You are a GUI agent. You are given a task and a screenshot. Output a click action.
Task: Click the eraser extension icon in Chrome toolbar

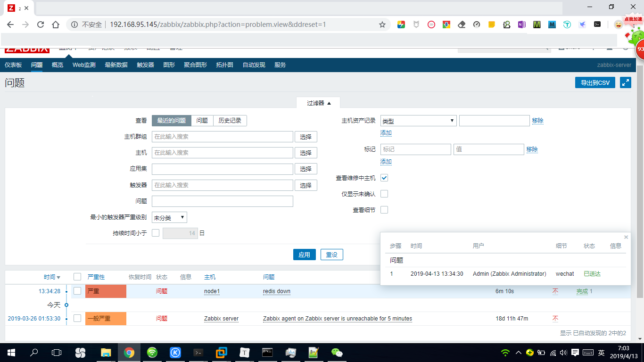pyautogui.click(x=461, y=24)
